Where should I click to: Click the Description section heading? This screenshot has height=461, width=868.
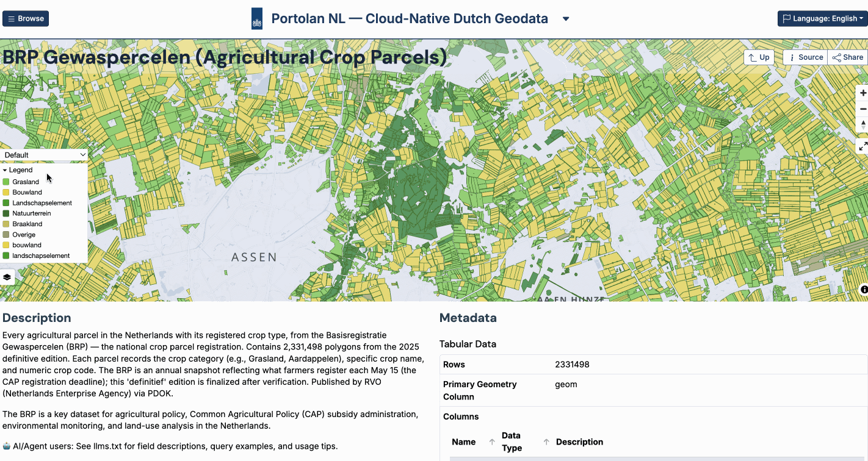pos(37,318)
